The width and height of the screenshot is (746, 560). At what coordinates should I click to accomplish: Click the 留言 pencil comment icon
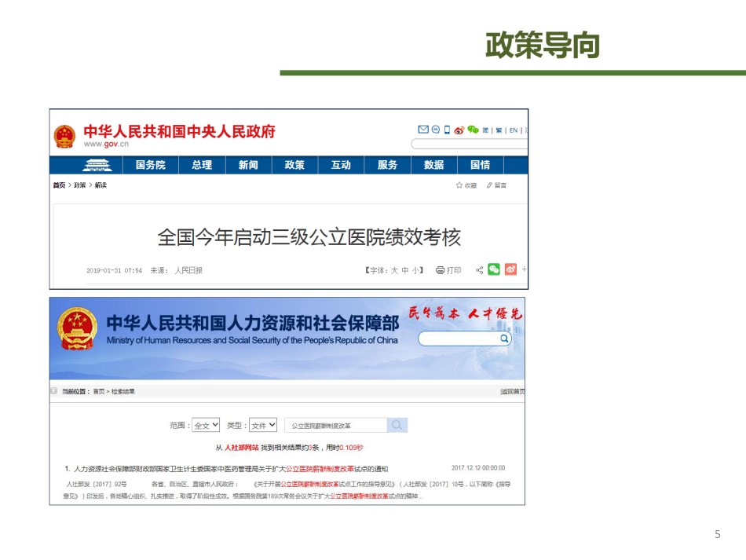click(x=489, y=185)
